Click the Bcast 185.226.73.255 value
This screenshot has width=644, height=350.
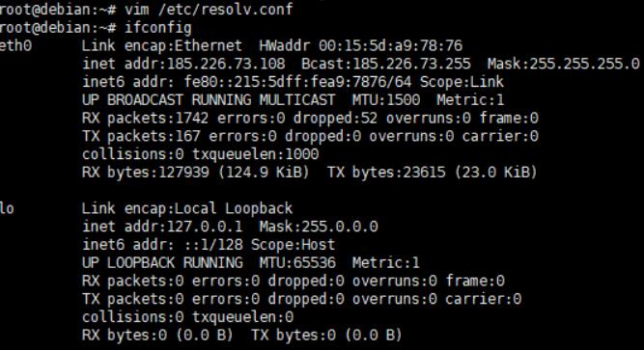pyautogui.click(x=385, y=64)
